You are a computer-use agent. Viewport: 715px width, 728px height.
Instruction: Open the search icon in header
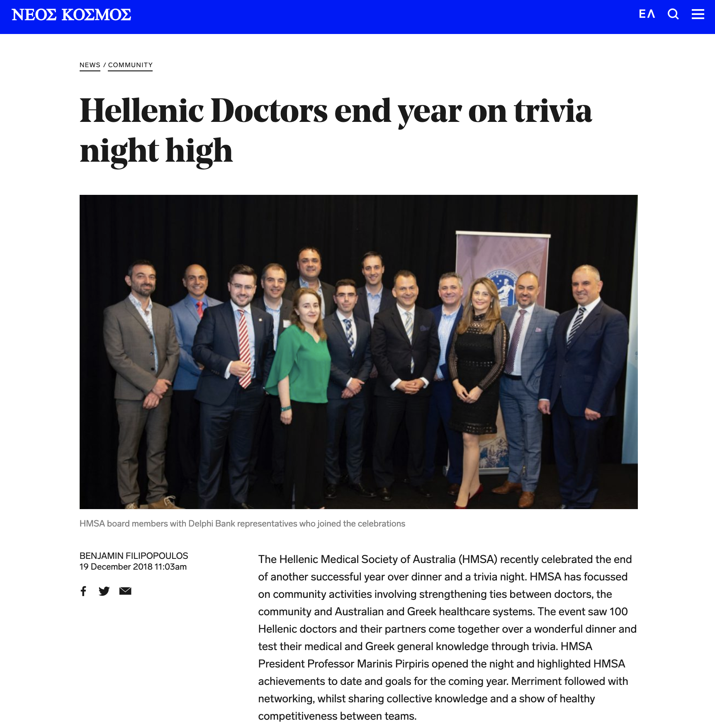point(673,15)
